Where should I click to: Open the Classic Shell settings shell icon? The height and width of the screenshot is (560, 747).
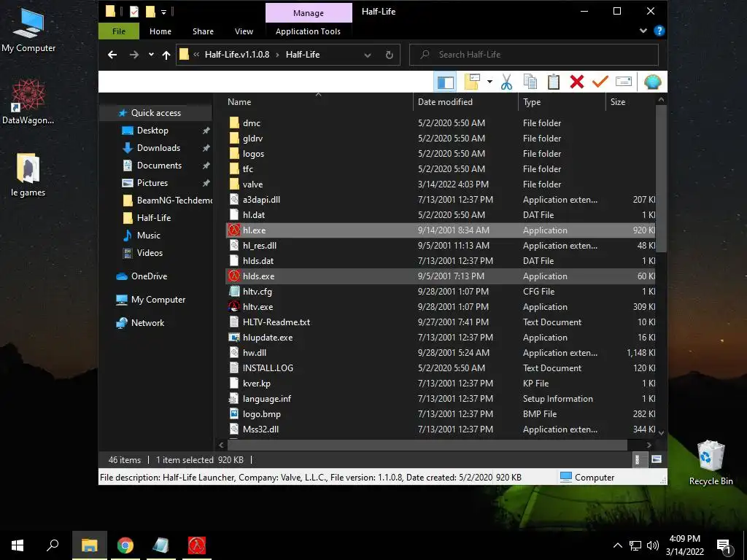tap(653, 82)
